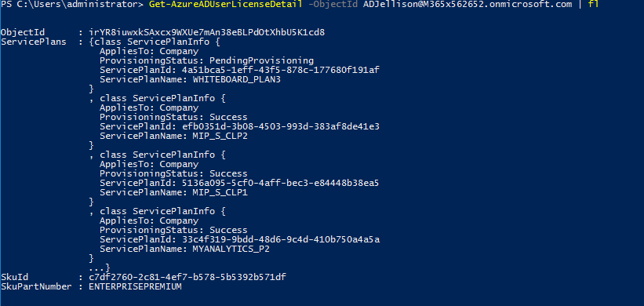
Task: Click the ENTERPRISEPREMIUM SKU part number
Action: point(135,286)
